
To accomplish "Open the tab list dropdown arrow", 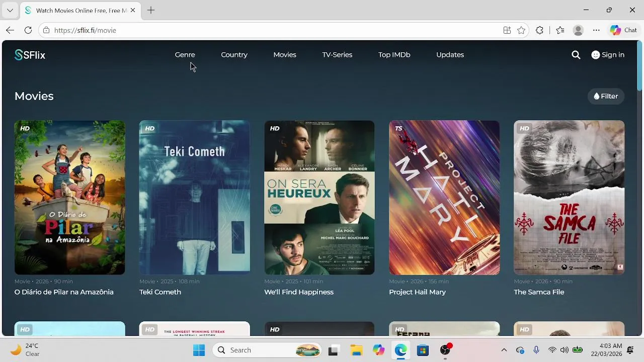I will coord(10,10).
